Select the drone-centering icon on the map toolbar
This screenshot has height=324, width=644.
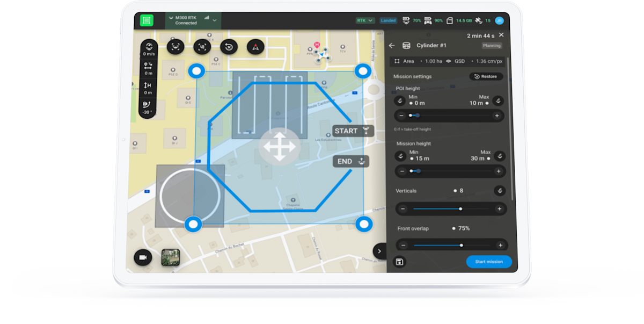point(176,47)
